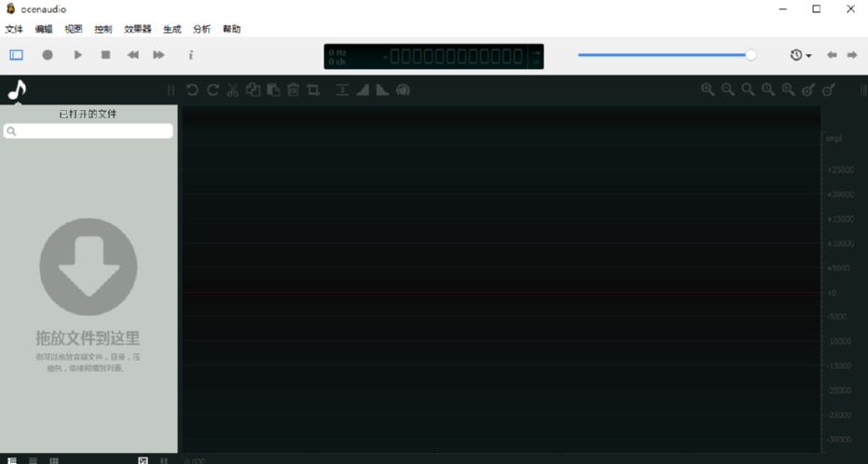
Task: Click the Rewind button
Action: tap(132, 55)
